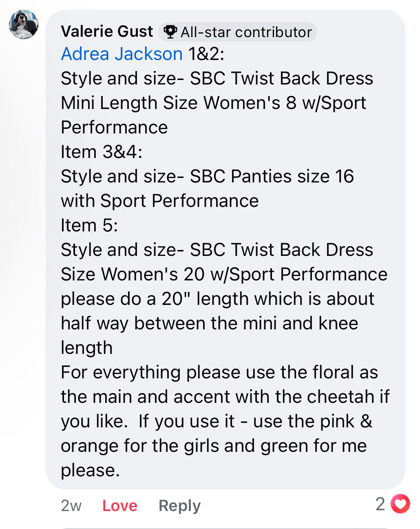Click the trophy icon in the contributor badge
Screen dimensions: 420x529
click(170, 32)
